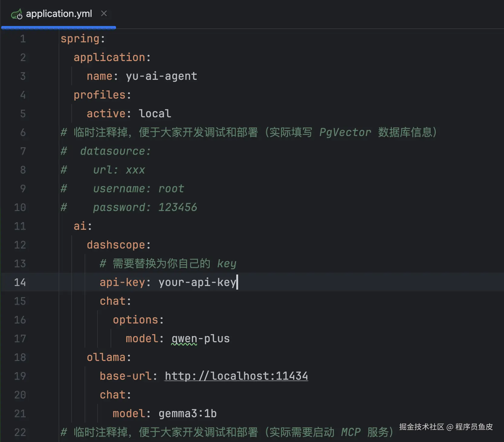This screenshot has height=442, width=504.
Task: Click the Spring icon on application.yml tab
Action: tap(17, 14)
